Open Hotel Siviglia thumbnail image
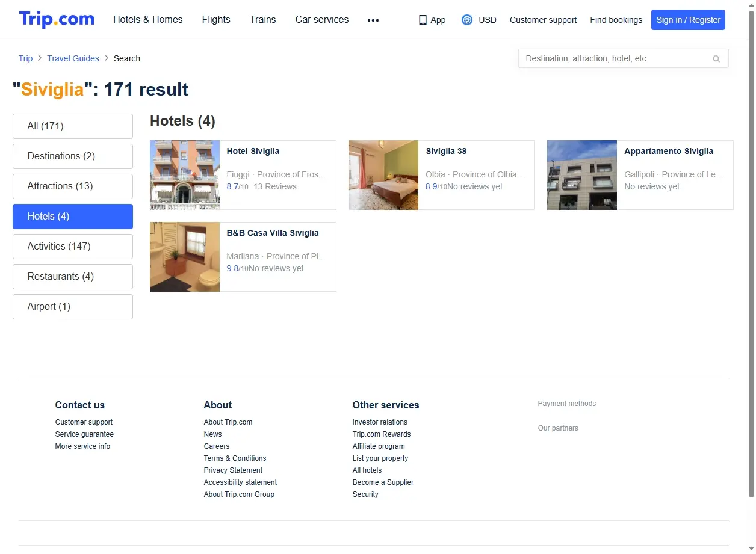 click(185, 175)
